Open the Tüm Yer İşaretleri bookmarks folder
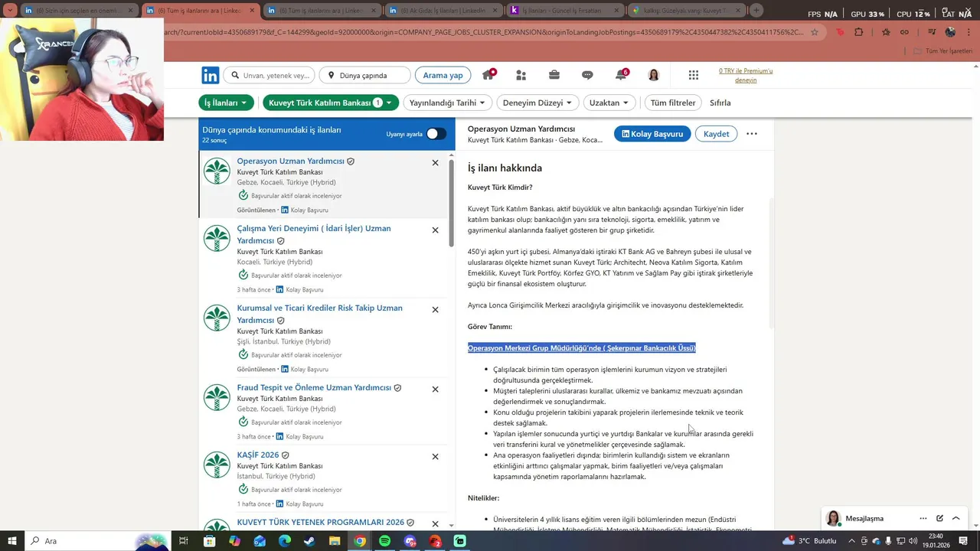This screenshot has width=980, height=551. click(943, 51)
